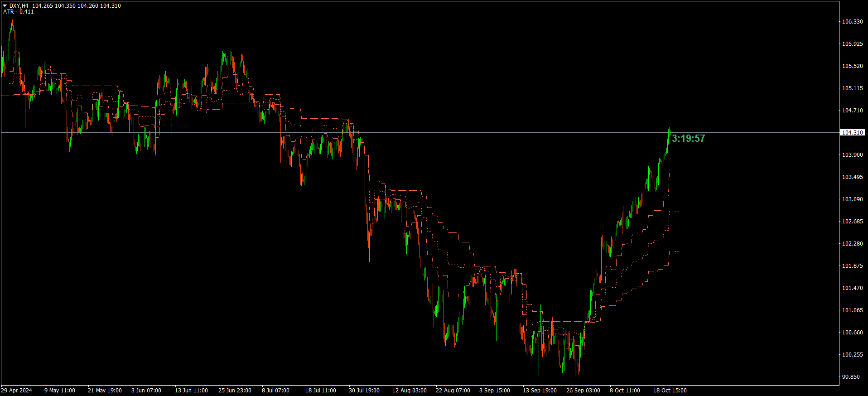Click the current price tag 104.310
868x396 pixels.
pyautogui.click(x=852, y=132)
